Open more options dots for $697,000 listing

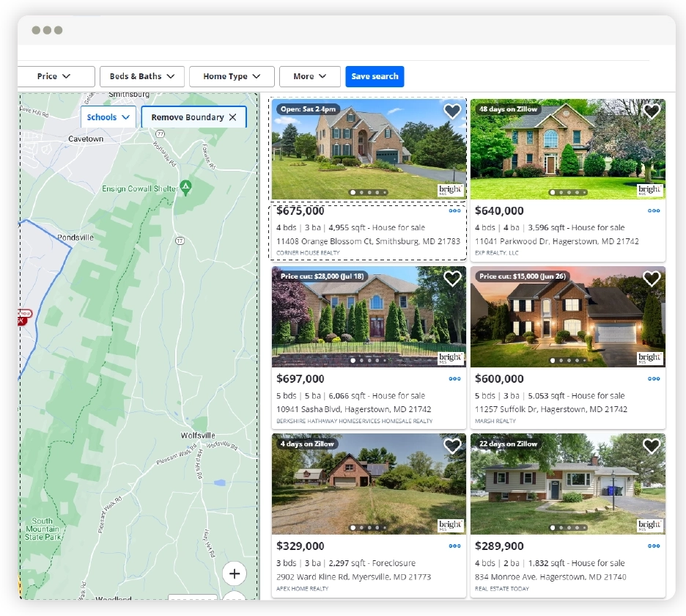(x=454, y=378)
